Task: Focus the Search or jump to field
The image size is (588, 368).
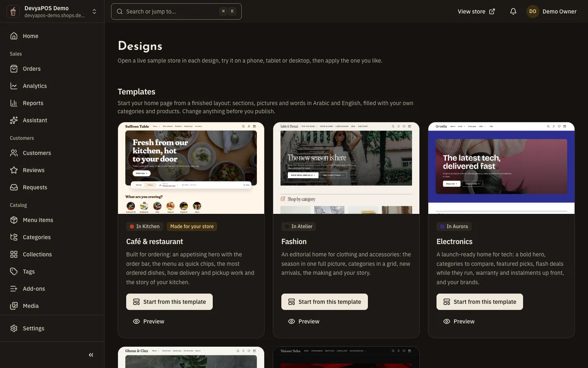Action: 176,11
